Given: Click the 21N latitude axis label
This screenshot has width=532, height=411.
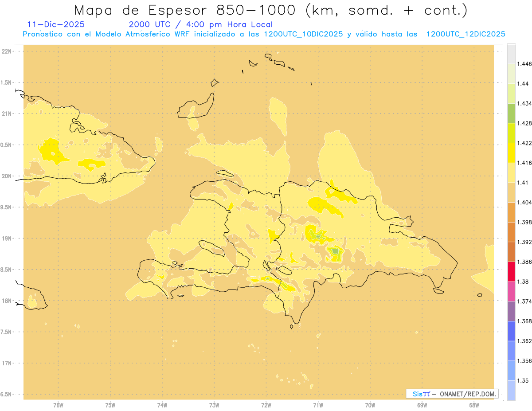Looking at the screenshot, I should 7,114.
